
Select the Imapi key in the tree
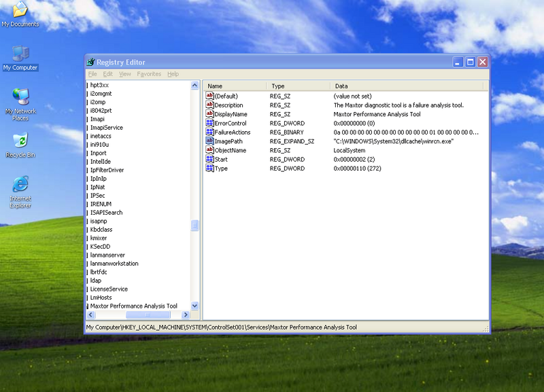tap(97, 119)
